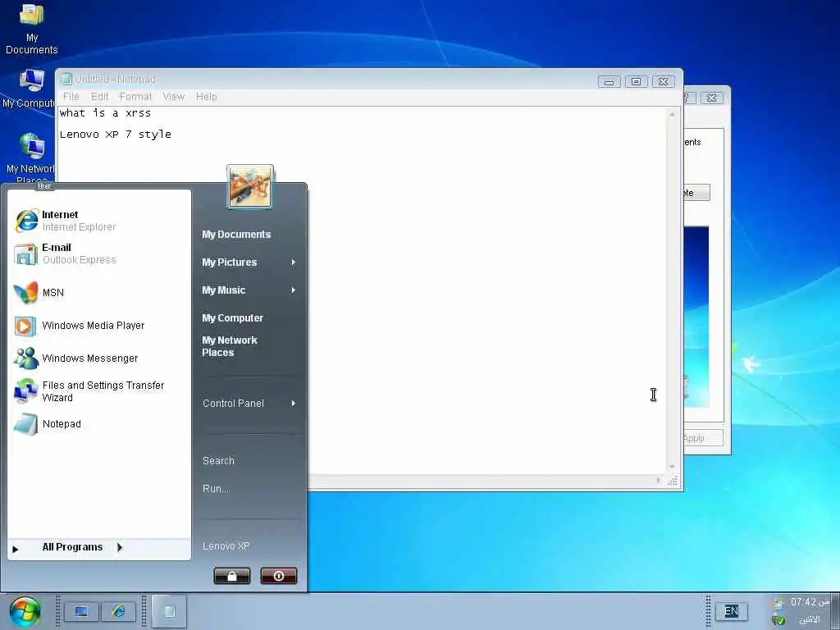Open the Edit menu in Notepad

click(x=99, y=97)
